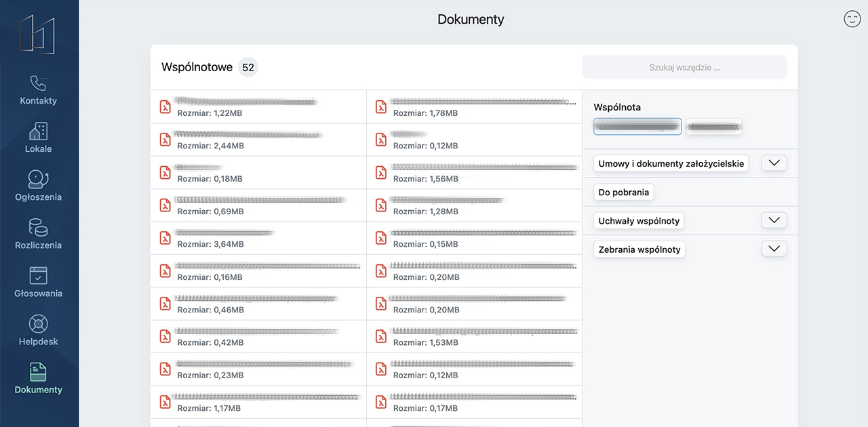Viewport: 868px width, 427px height.
Task: Go to Lokale building icon
Action: pos(39,131)
